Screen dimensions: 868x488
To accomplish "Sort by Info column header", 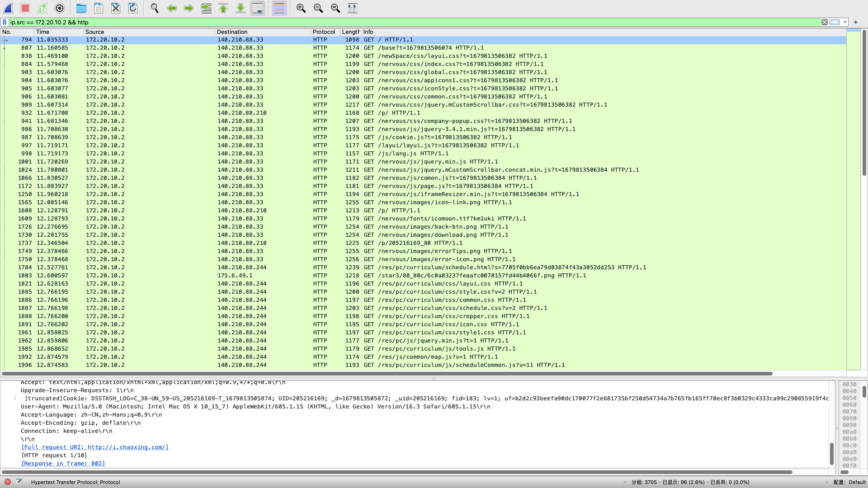I will tap(604, 32).
